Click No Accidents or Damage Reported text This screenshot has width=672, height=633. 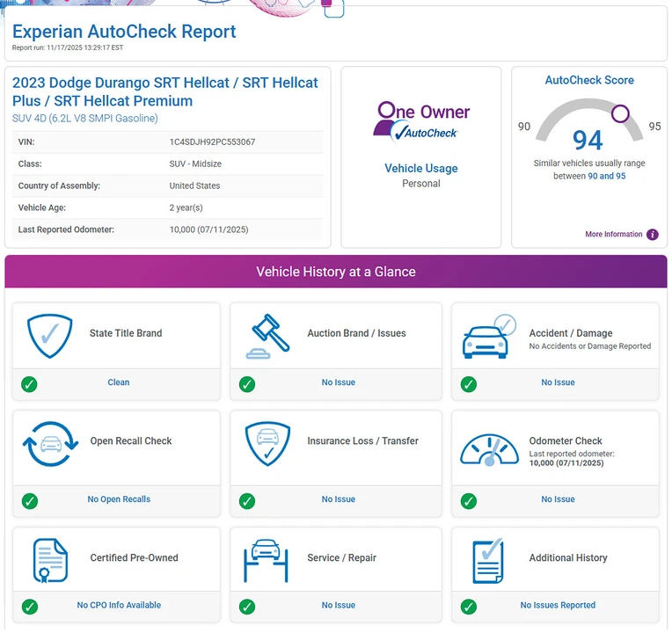point(589,346)
